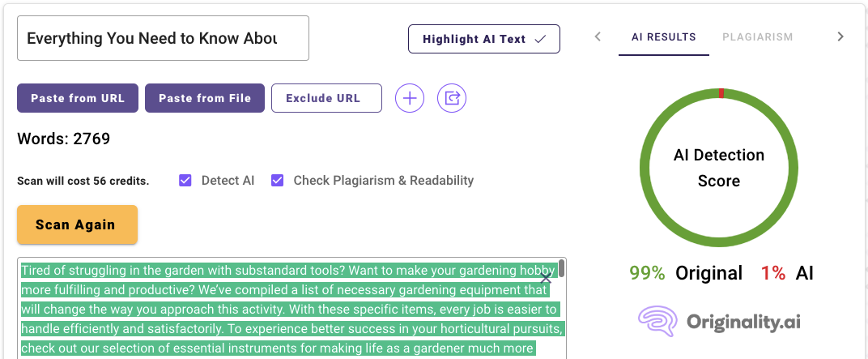The image size is (868, 359).
Task: Toggle the Detect AI checkbox
Action: pyautogui.click(x=185, y=181)
